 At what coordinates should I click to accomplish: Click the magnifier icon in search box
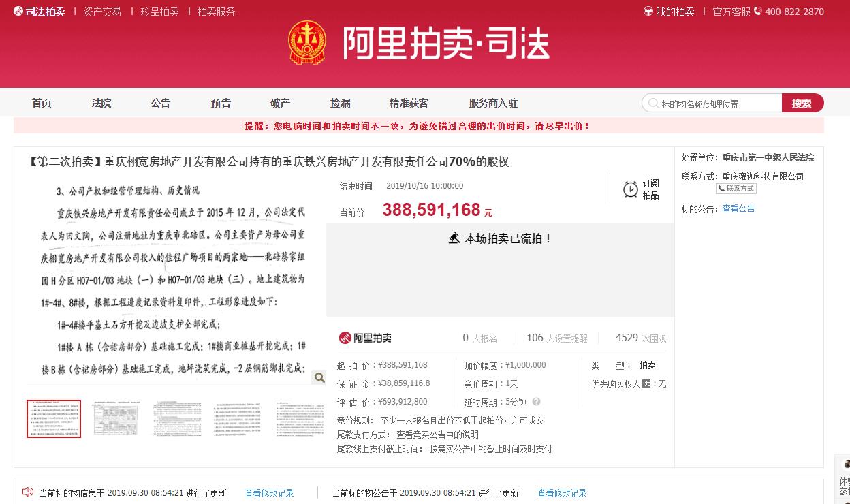point(654,104)
